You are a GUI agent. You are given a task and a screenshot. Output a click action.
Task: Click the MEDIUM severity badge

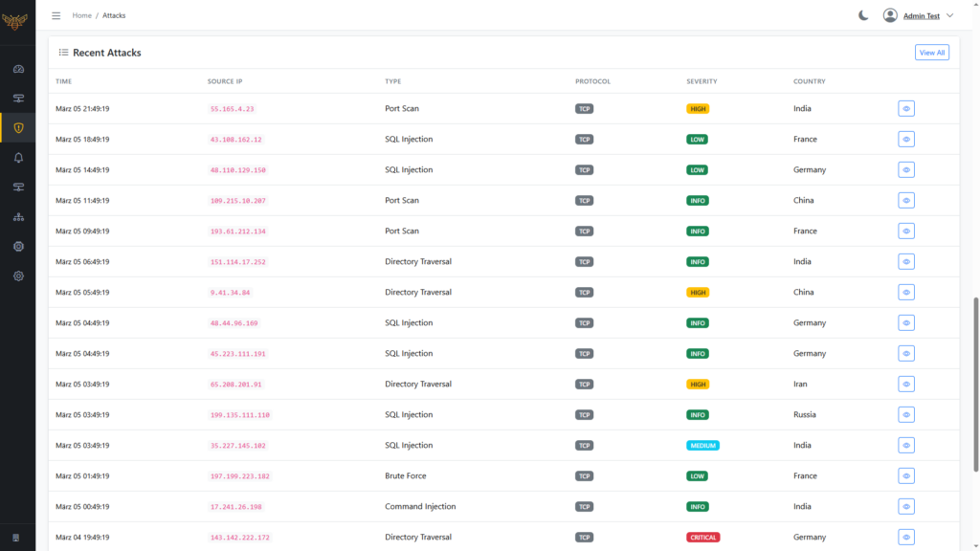tap(702, 446)
